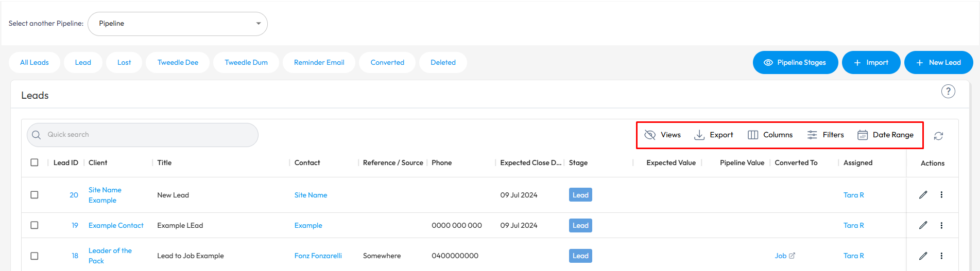
Task: Click the refresh table icon
Action: (938, 136)
